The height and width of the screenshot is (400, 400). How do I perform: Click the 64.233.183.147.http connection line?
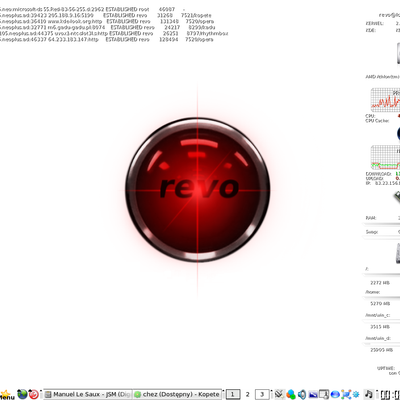point(107,39)
